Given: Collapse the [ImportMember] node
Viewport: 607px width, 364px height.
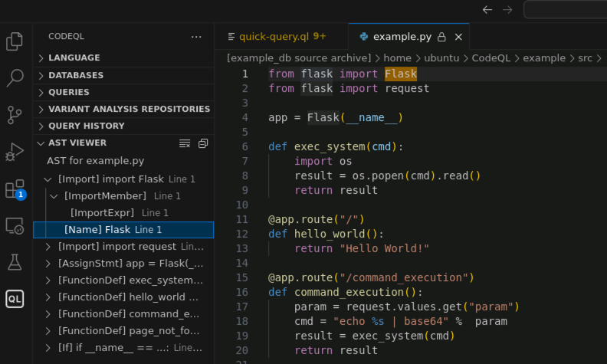Looking at the screenshot, I should click(54, 196).
